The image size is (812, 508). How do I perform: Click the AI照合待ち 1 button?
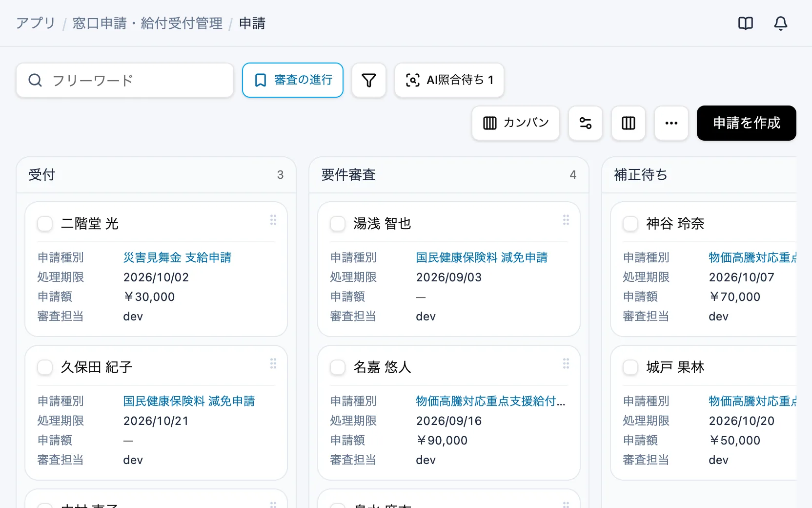[x=449, y=80]
